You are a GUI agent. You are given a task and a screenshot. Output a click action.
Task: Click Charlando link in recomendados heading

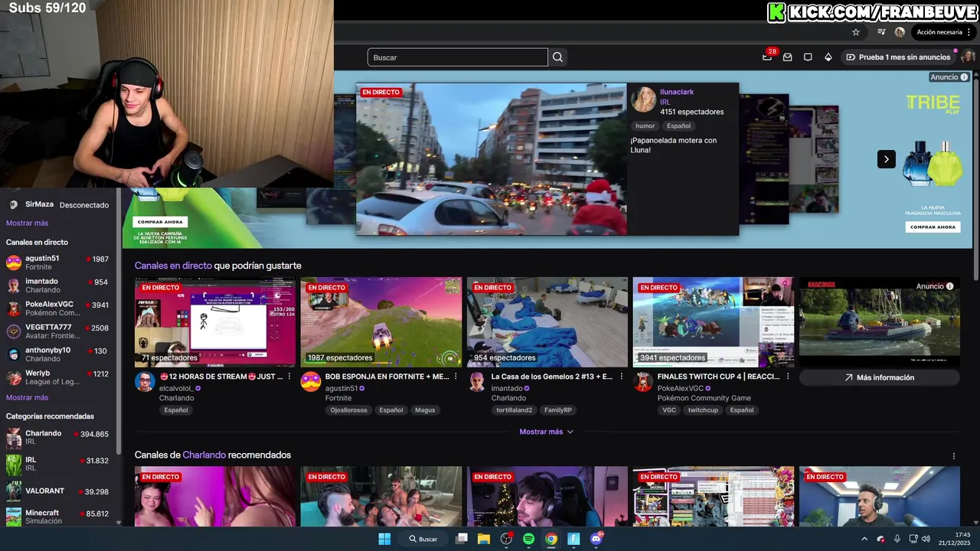[204, 455]
